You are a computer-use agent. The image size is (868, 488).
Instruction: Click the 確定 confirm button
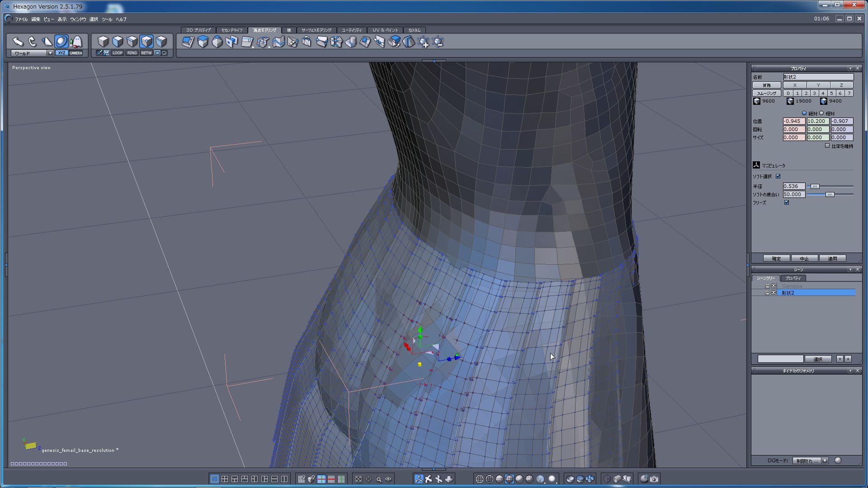(776, 258)
